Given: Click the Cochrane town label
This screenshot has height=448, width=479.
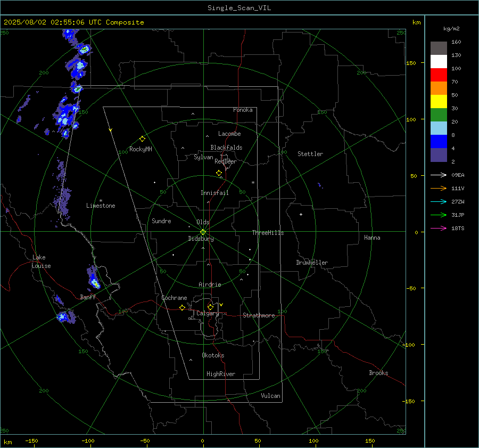Looking at the screenshot, I should click(x=174, y=298).
